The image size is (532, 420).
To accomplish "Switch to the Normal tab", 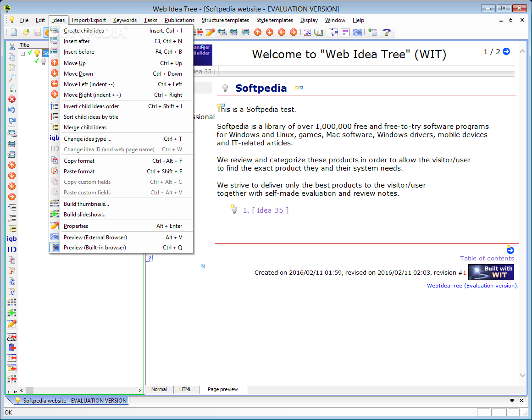I will tap(159, 389).
